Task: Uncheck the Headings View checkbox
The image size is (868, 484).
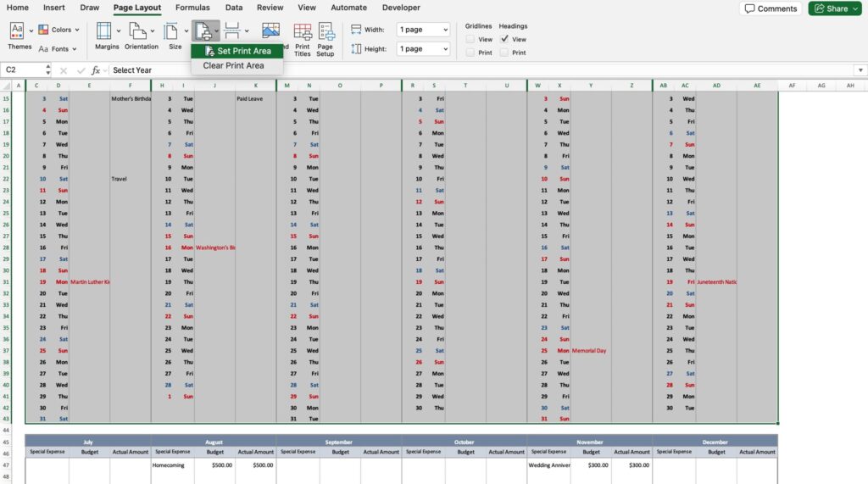Action: coord(504,39)
